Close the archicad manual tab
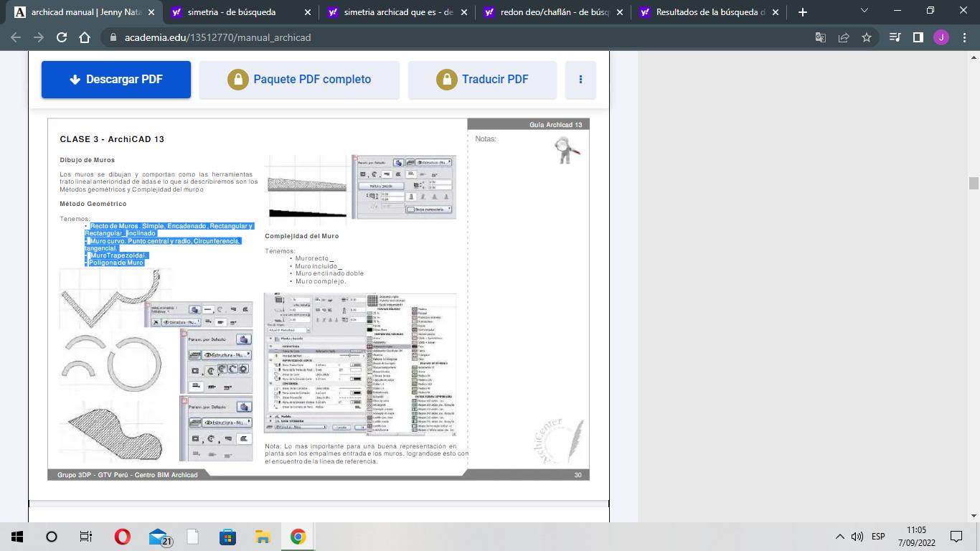This screenshot has height=551, width=980. [151, 12]
